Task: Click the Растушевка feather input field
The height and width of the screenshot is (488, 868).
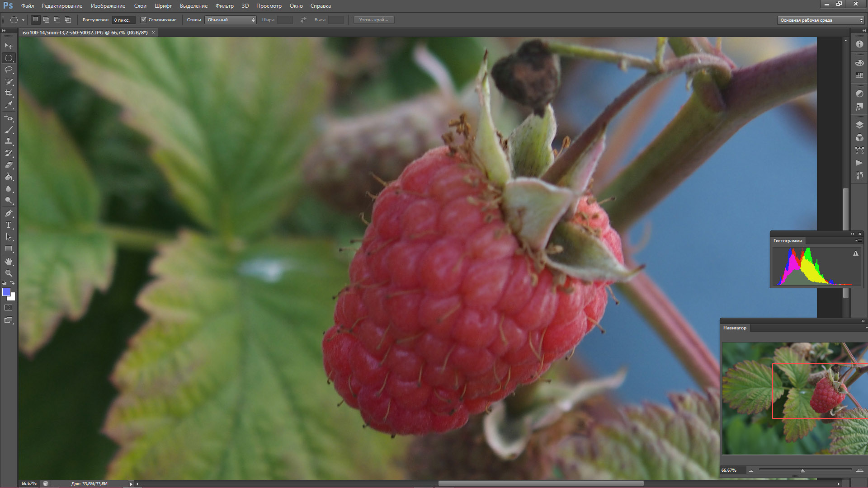Action: click(123, 20)
